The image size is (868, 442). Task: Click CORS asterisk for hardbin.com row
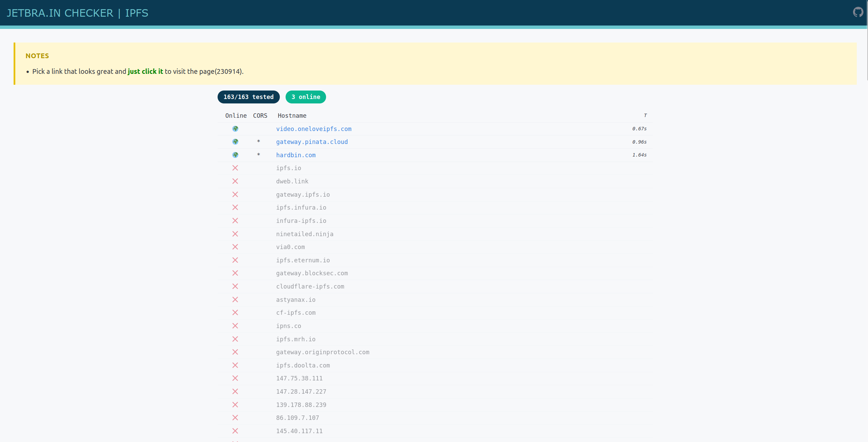click(x=258, y=155)
